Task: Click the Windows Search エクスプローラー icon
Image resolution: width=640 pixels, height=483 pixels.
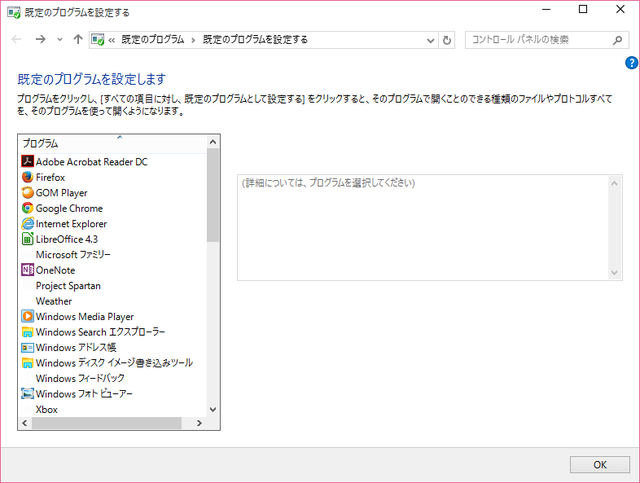Action: tap(27, 332)
